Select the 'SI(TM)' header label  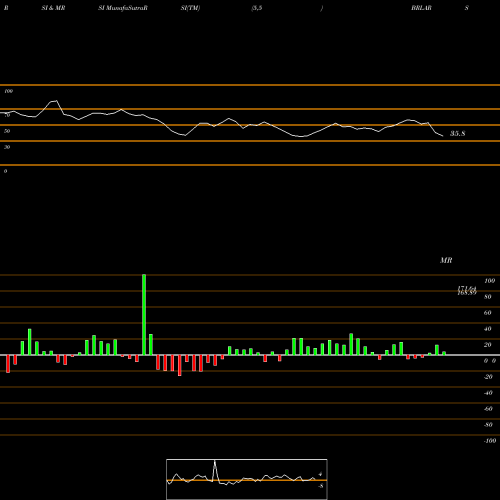[x=190, y=8]
